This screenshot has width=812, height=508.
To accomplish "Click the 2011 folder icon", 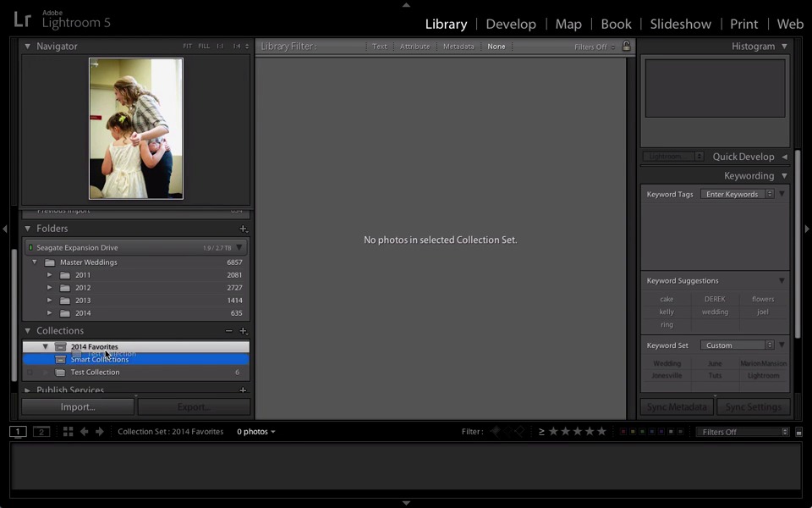I will (65, 275).
